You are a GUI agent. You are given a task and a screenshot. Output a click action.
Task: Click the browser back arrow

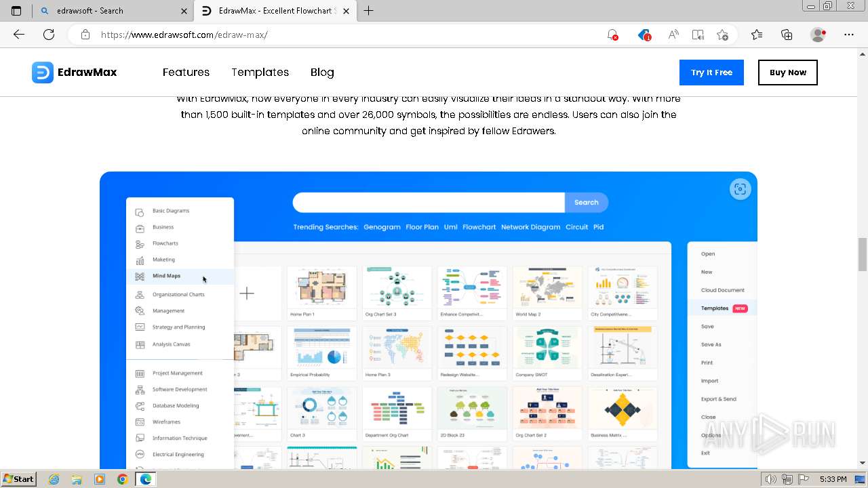coord(19,35)
